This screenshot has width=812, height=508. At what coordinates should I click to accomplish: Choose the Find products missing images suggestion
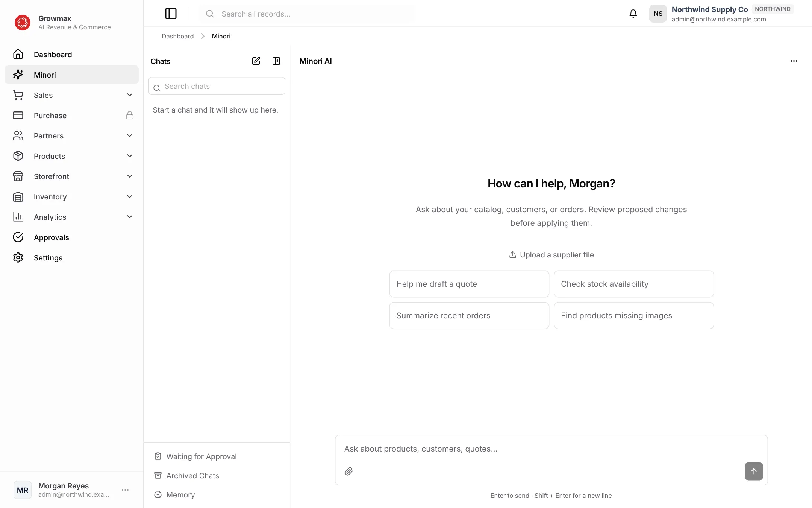click(634, 315)
